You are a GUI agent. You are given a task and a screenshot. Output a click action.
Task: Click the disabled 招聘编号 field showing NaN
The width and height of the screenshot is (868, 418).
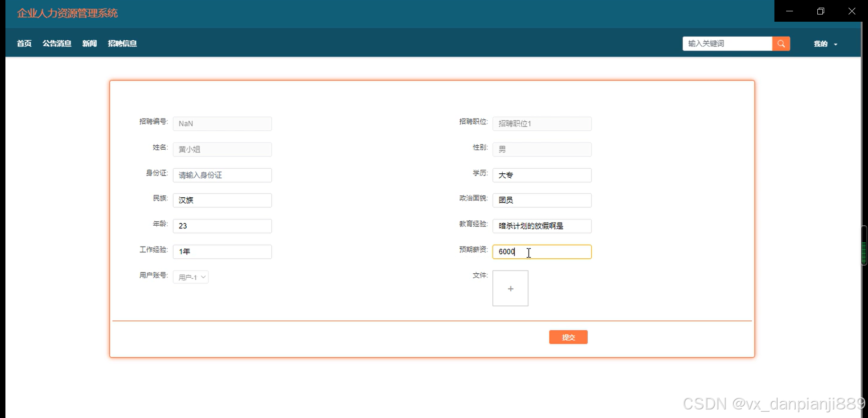tap(222, 123)
